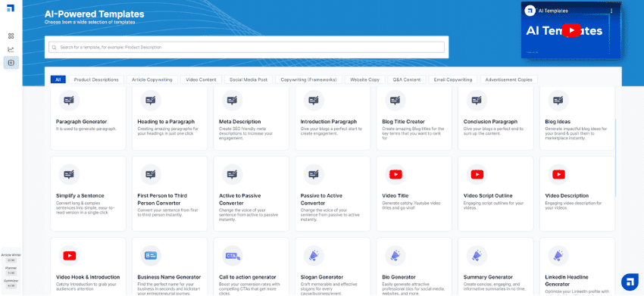Switch to the Video Content tab

click(202, 79)
